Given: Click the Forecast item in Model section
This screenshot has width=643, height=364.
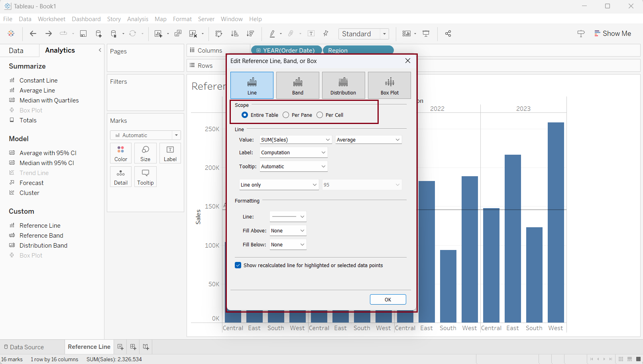Looking at the screenshot, I should click(31, 183).
